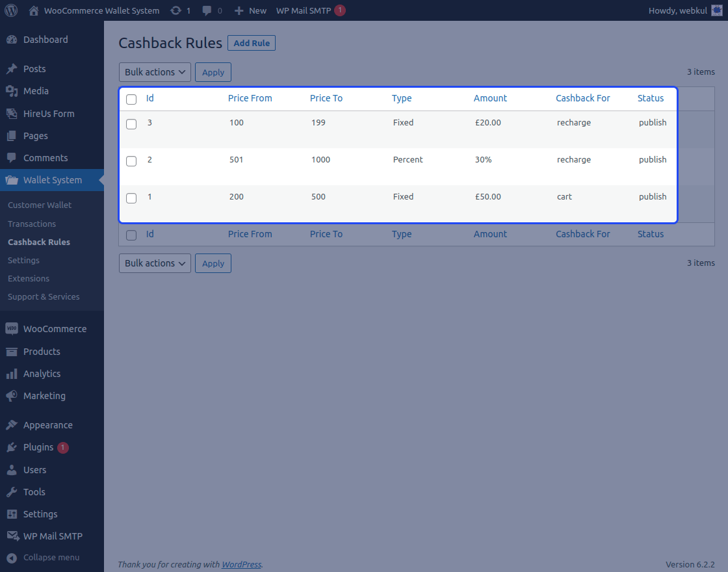
Task: Sort by Amount in the table header
Action: [490, 98]
